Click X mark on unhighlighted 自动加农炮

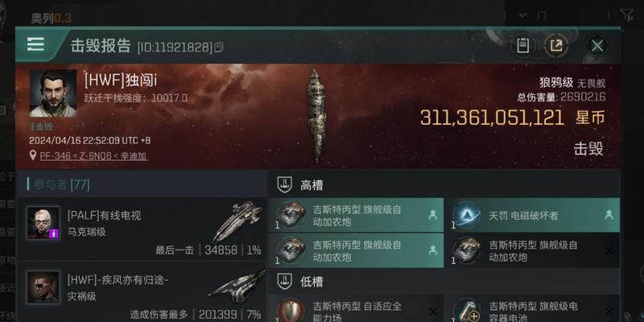click(x=609, y=250)
